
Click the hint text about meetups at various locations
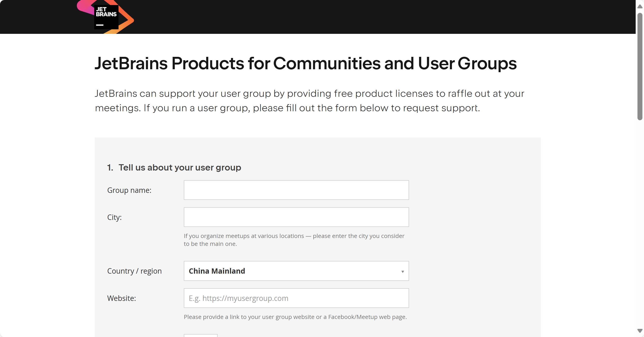tap(294, 240)
